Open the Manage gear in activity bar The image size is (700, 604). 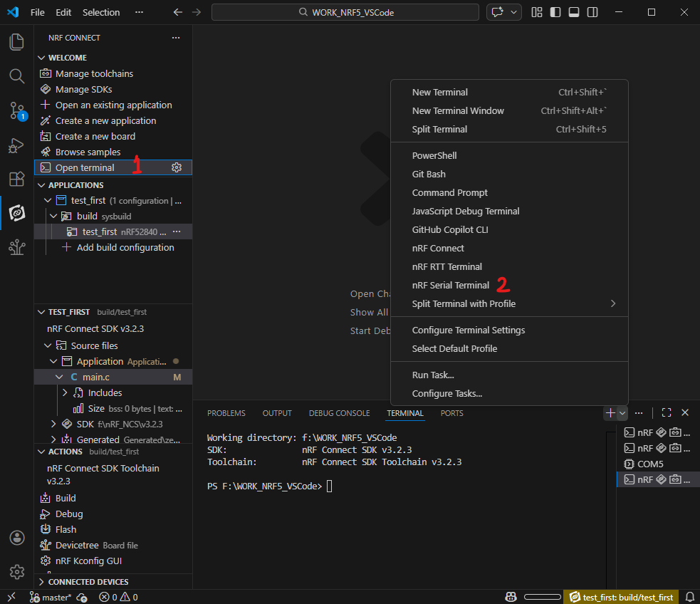click(16, 572)
